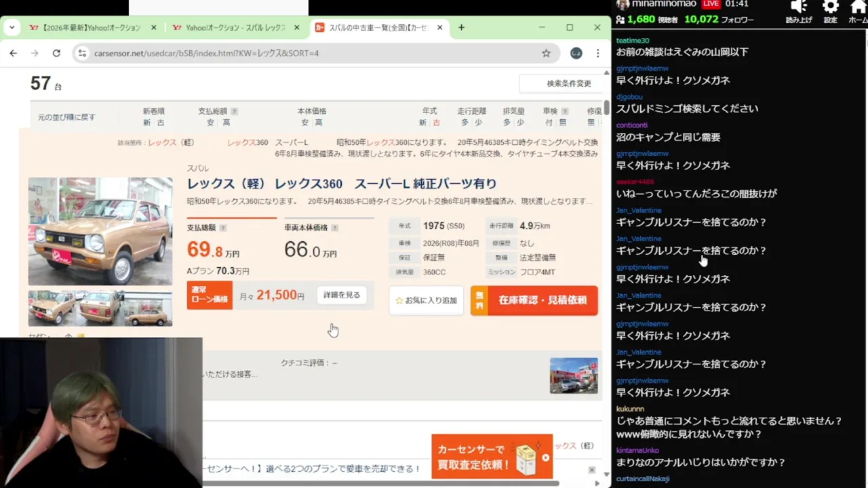Open help icon beside 車両本体価格 label
Image resolution: width=868 pixels, height=488 pixels.
334,228
